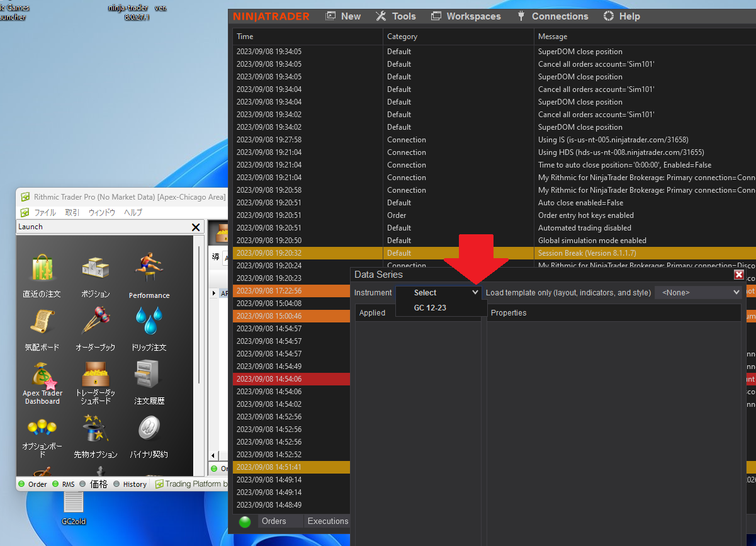Select the Using HDS connection log row
This screenshot has height=546, width=756.
coord(494,152)
